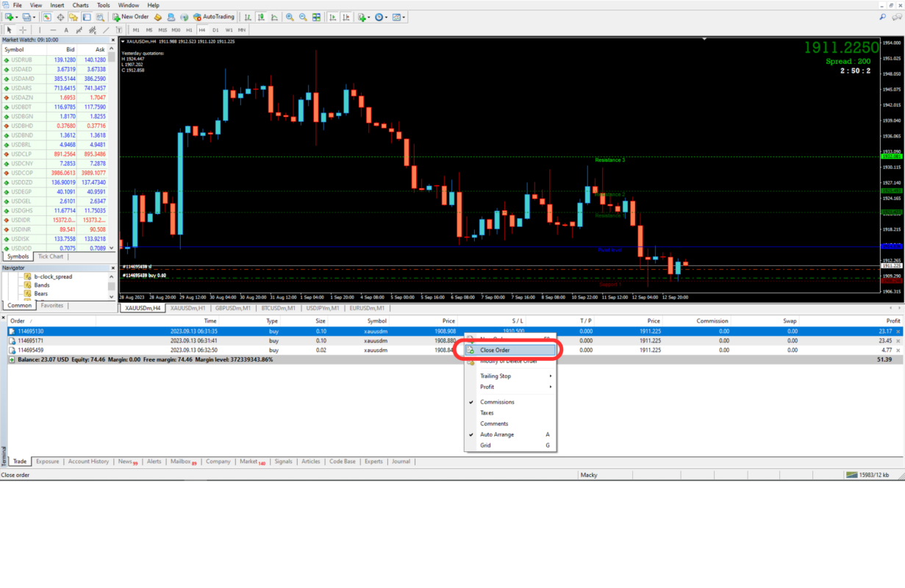
Task: Switch to the Tick Chart tab
Action: 51,257
